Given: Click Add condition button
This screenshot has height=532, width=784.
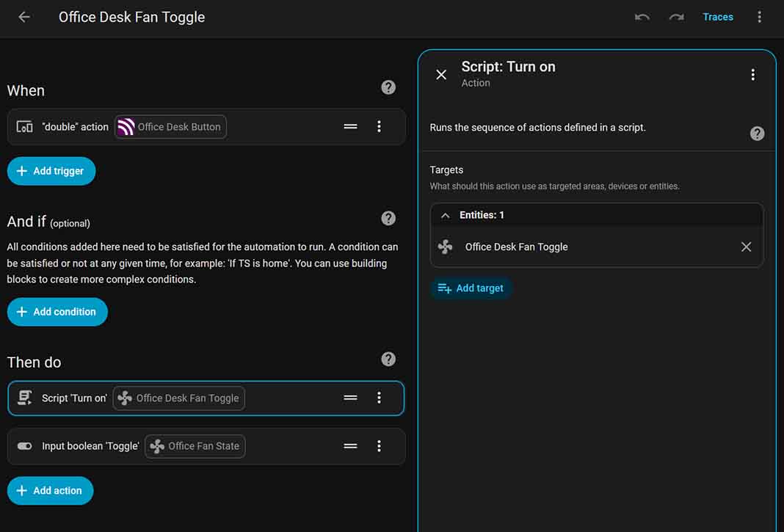Looking at the screenshot, I should click(57, 312).
